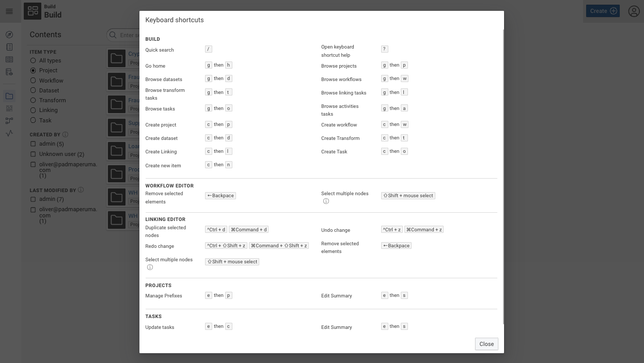Close the Keyboard shortcuts dialog
The image size is (644, 363).
[x=486, y=344]
